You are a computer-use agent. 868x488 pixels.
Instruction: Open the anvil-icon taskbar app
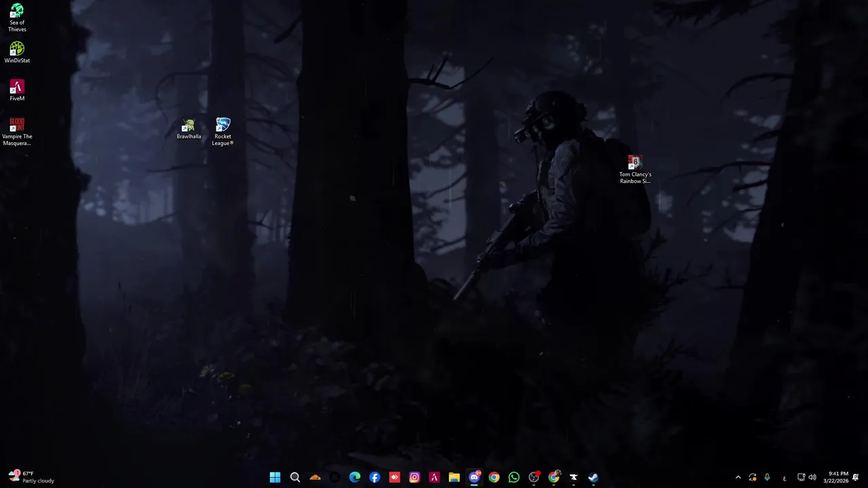[574, 477]
